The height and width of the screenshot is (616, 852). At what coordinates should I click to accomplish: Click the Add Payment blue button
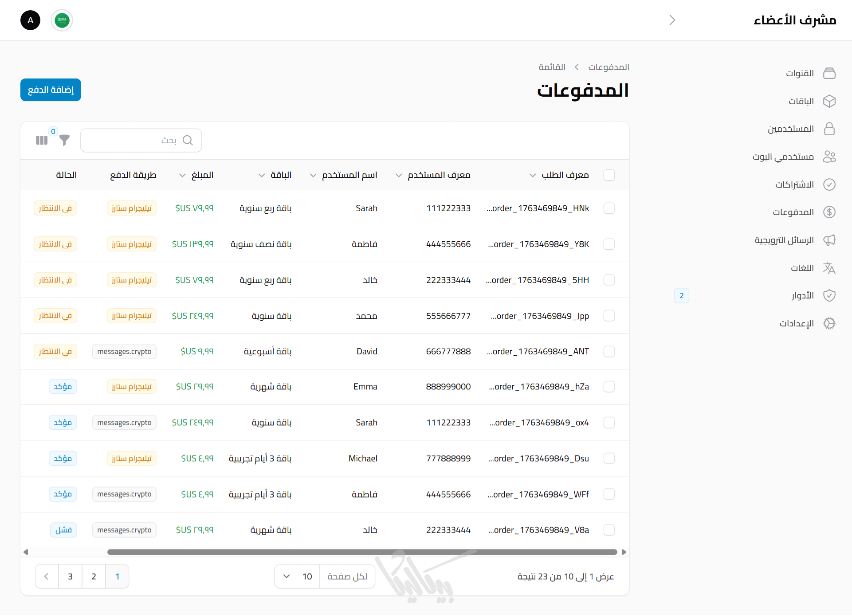(51, 90)
